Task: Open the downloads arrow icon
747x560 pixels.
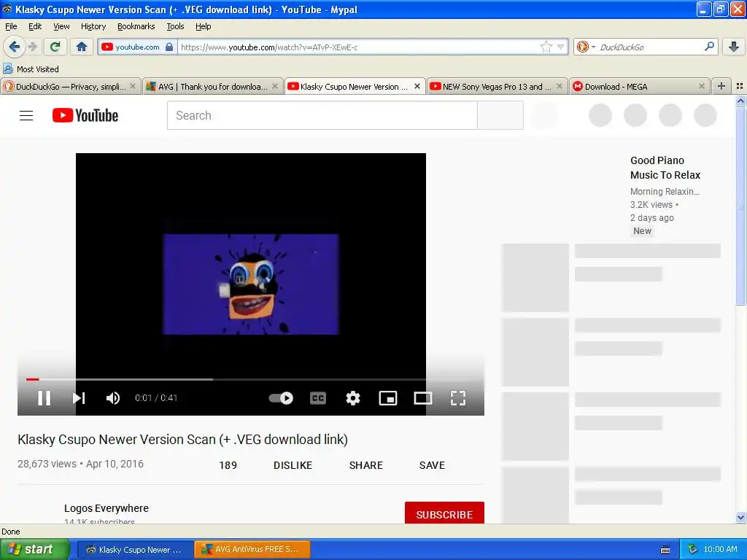Action: tap(734, 47)
